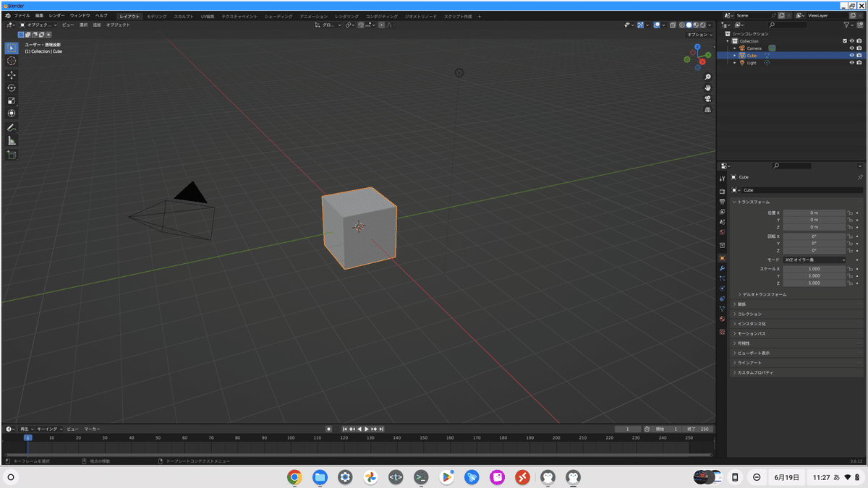
Task: Open the Object Data mesh tab
Action: pos(722,309)
